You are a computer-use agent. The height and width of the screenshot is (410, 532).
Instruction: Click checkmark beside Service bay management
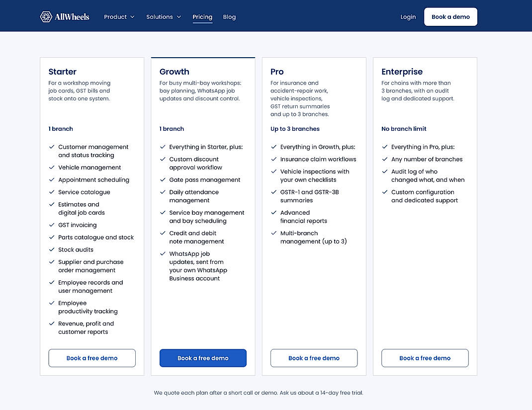click(x=163, y=213)
